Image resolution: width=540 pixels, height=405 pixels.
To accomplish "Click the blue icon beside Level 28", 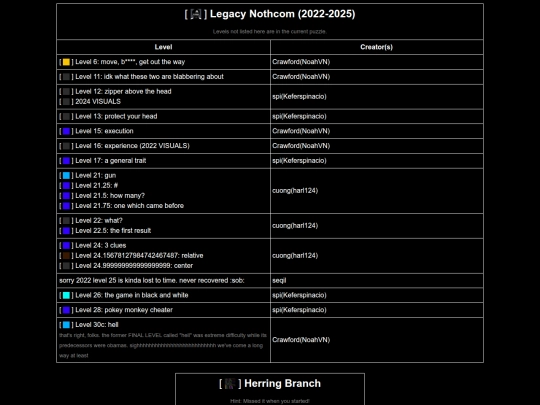I will coord(66,310).
